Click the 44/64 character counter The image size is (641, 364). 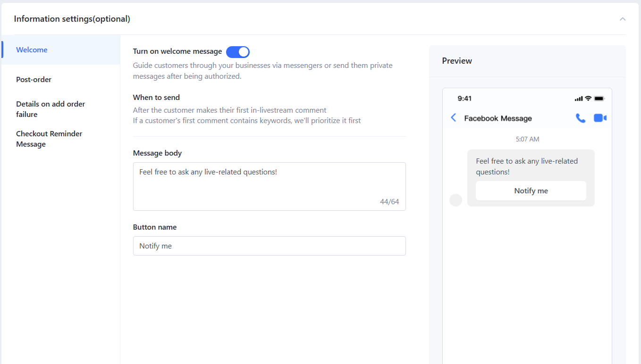pos(389,202)
